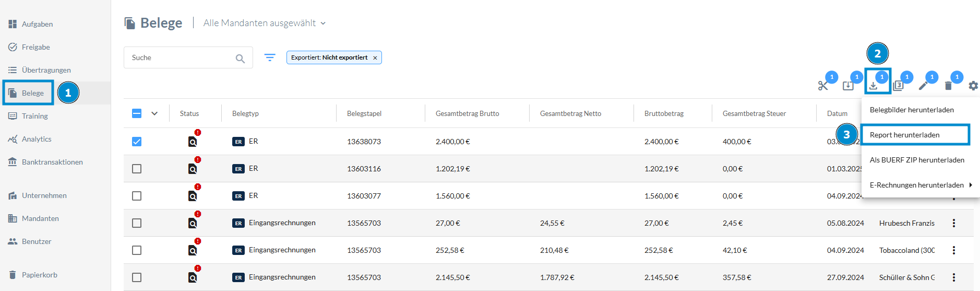Click status icon of Belegstapel 13603116 row
980x291 pixels.
(193, 169)
